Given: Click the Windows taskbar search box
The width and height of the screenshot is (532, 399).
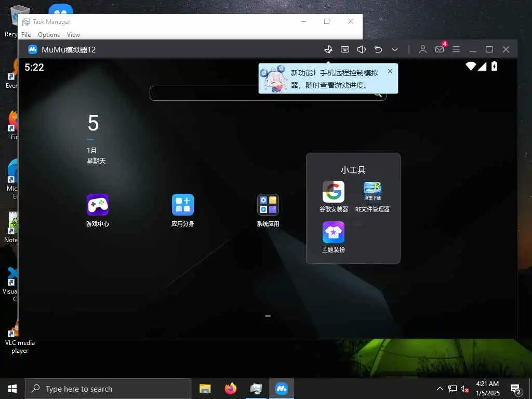Looking at the screenshot, I should 108,389.
